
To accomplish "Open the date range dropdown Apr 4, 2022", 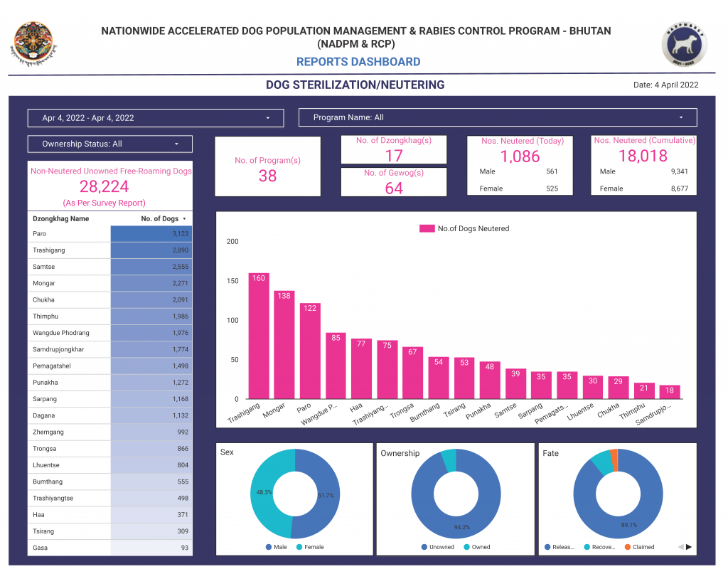I will pyautogui.click(x=156, y=118).
